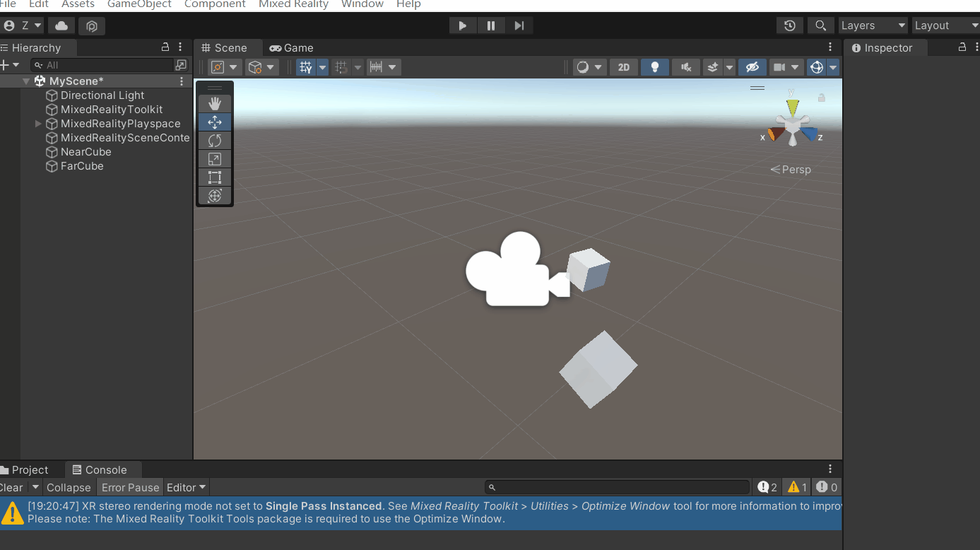Click the FarCube object icon in Hierarchy
The width and height of the screenshot is (980, 550).
pos(52,166)
